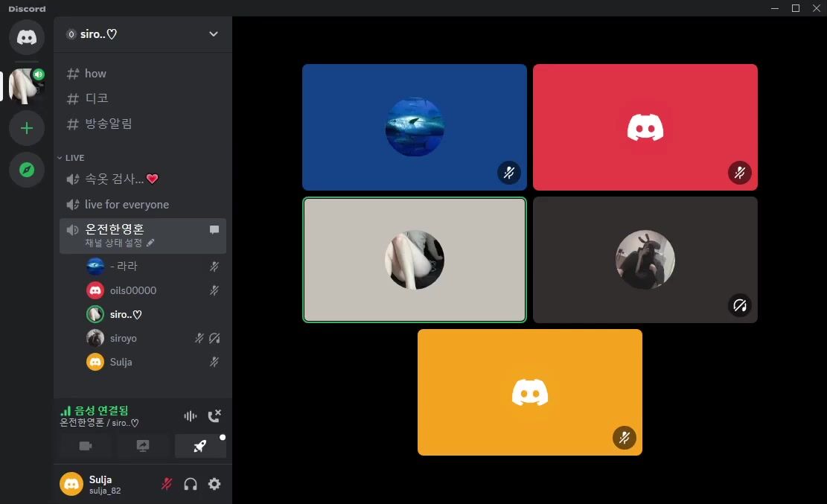This screenshot has height=504, width=827.
Task: Maximize the Discord window
Action: [796, 8]
